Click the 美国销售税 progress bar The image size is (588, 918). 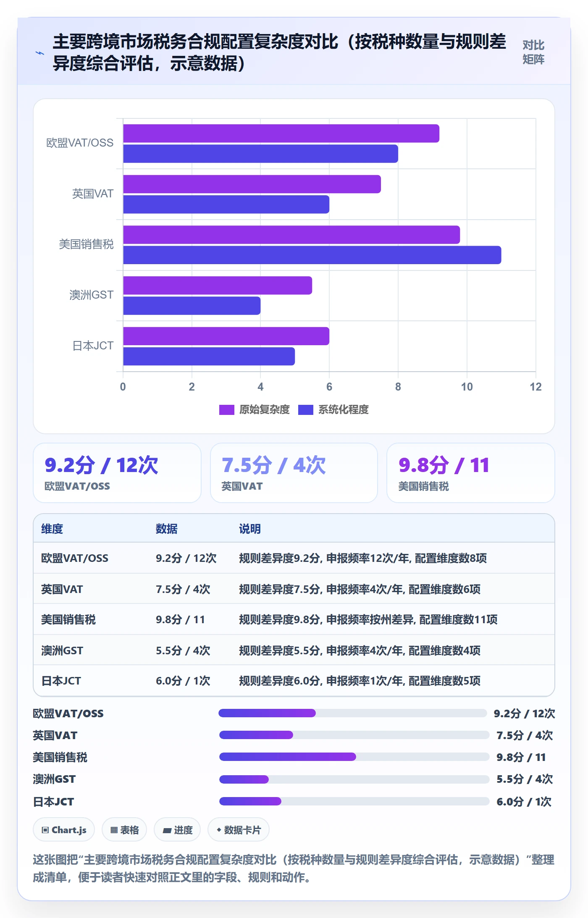click(x=354, y=757)
